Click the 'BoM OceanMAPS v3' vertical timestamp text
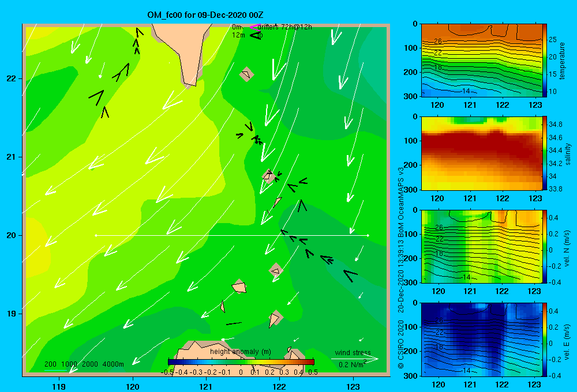 [x=400, y=202]
